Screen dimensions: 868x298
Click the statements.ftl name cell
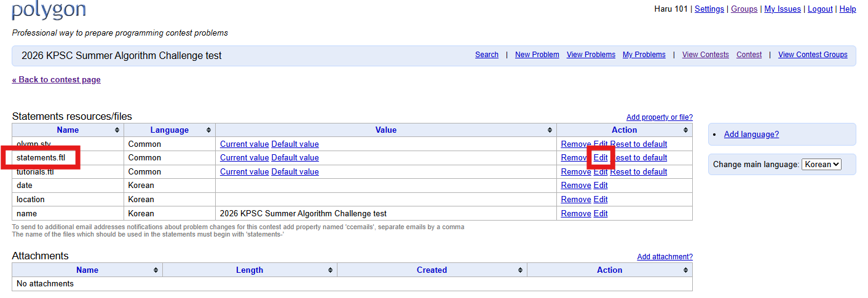click(68, 158)
